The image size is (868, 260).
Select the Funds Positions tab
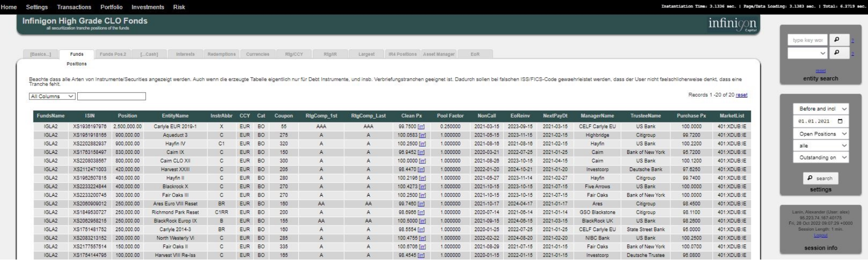77,54
